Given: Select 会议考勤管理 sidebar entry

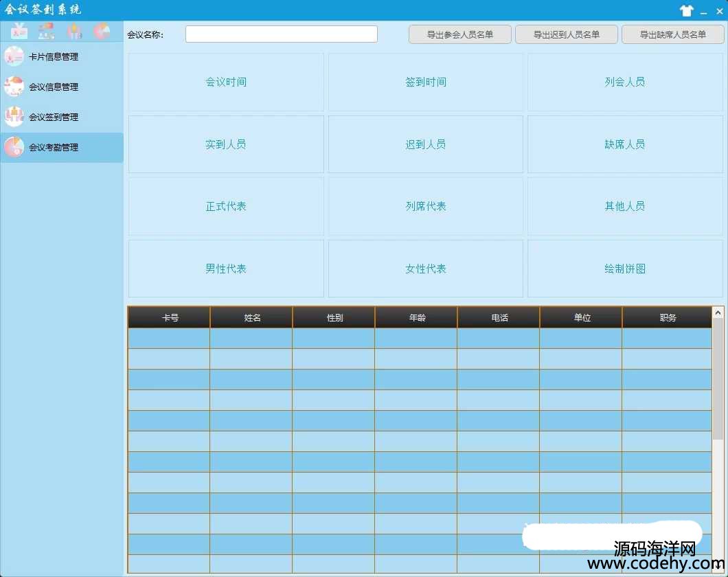Looking at the screenshot, I should (x=54, y=148).
